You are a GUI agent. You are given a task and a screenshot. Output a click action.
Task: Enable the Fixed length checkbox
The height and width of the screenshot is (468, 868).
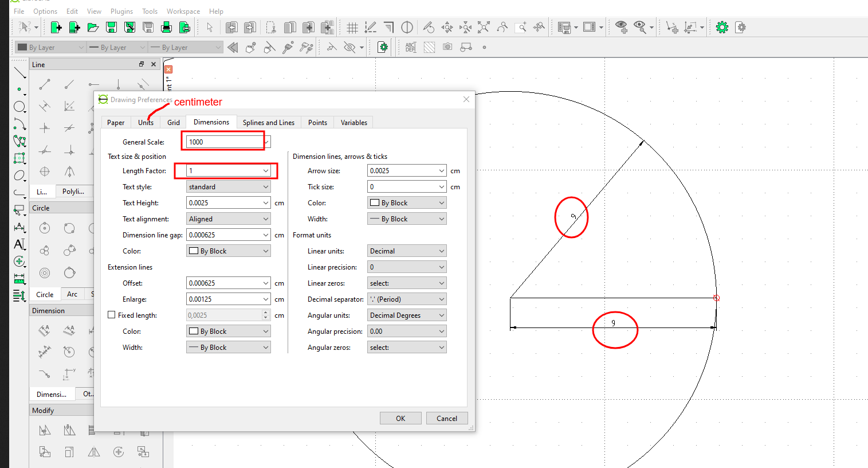coord(112,315)
